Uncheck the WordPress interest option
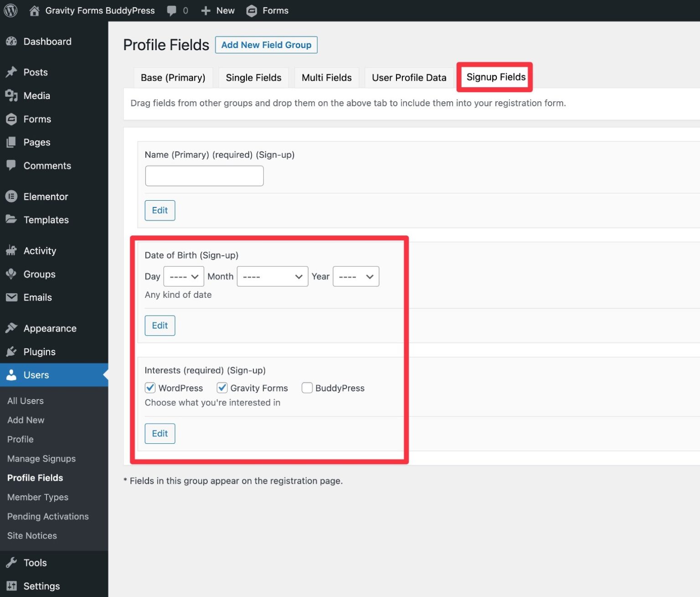Image resolution: width=700 pixels, height=597 pixels. click(150, 388)
